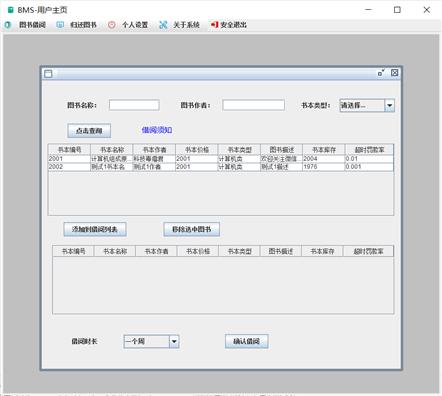Viewport: 442px width, 396px height.
Task: Click the 个人设置 clock icon
Action: pos(112,25)
